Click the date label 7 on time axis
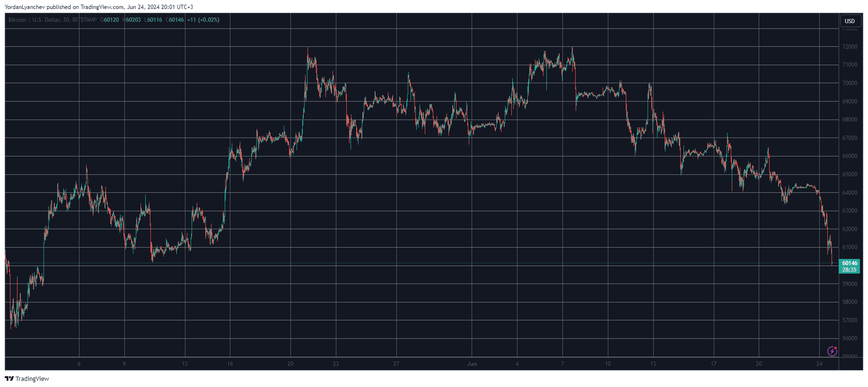Screen dimensions: 868x387 (x=562, y=364)
